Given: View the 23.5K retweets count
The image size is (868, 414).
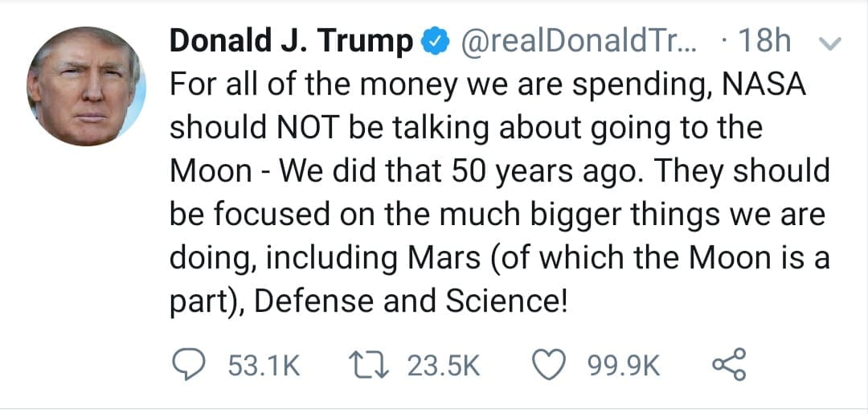Looking at the screenshot, I should point(444,367).
